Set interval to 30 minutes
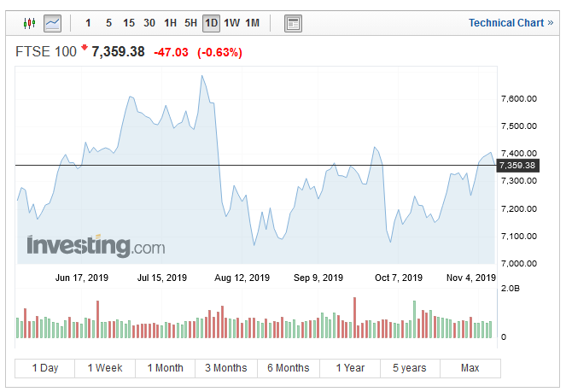 coord(149,23)
